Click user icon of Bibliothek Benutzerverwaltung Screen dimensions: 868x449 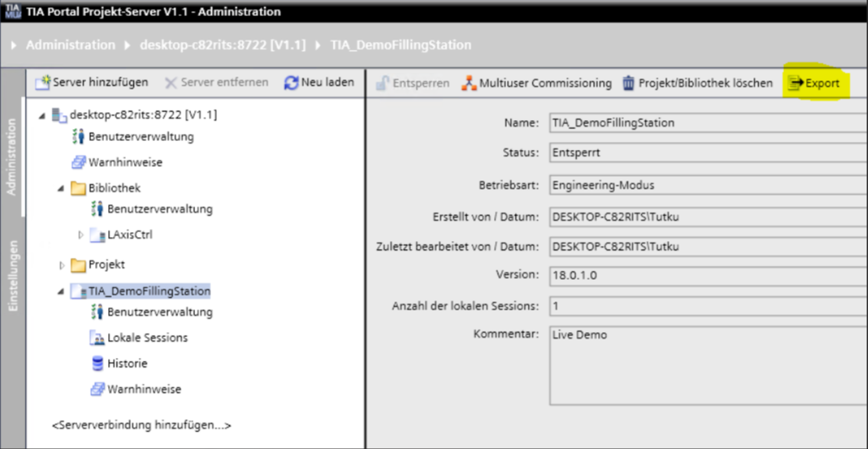(x=98, y=210)
